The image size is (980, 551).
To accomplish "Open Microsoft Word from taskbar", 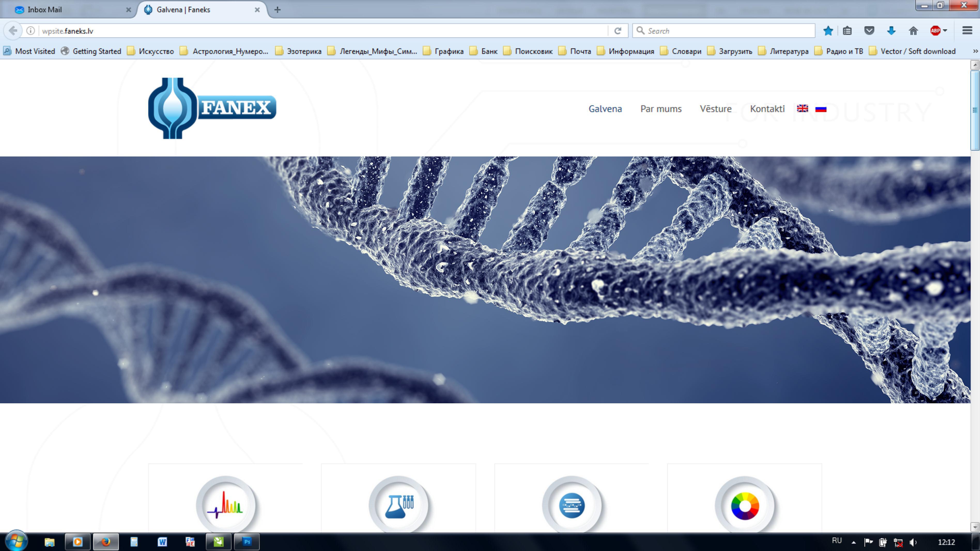I will [162, 542].
